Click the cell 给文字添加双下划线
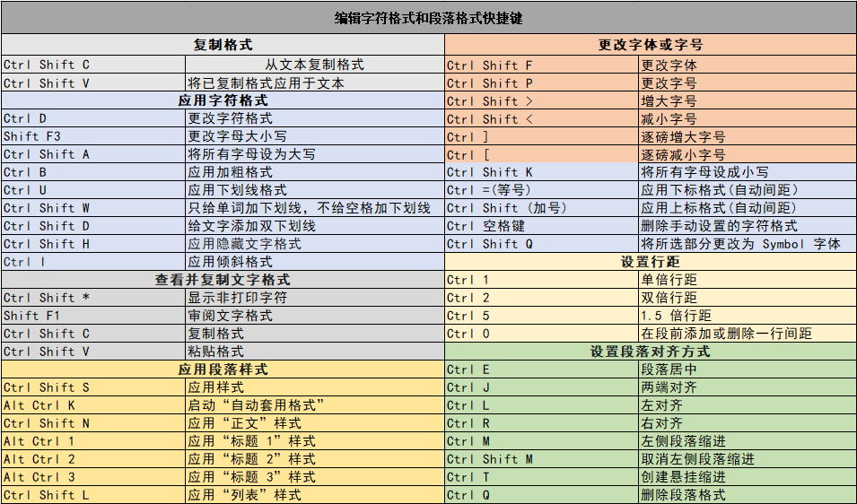857x504 pixels. (315, 226)
